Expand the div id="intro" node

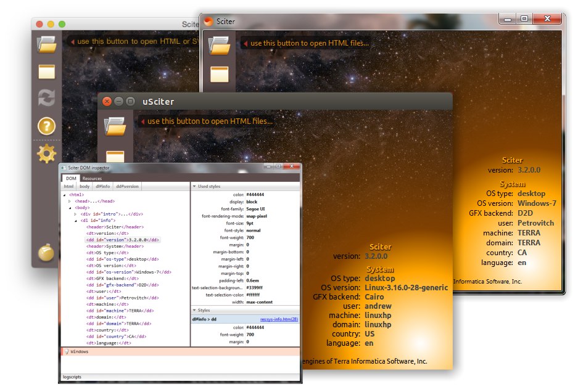[76, 214]
